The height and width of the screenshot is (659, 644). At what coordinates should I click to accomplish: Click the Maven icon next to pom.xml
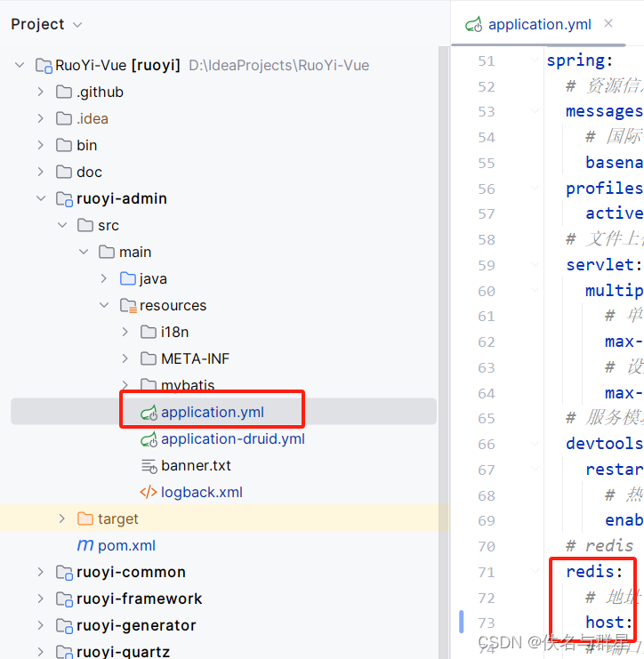coord(85,545)
